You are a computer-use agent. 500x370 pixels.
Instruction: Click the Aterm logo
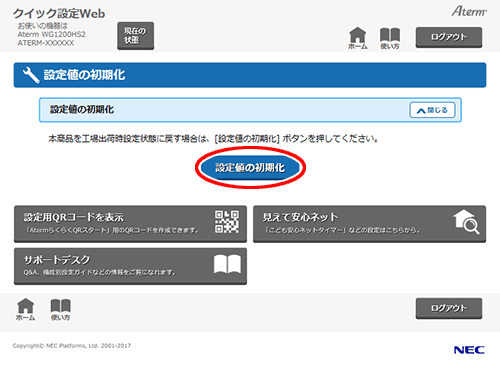[x=469, y=11]
